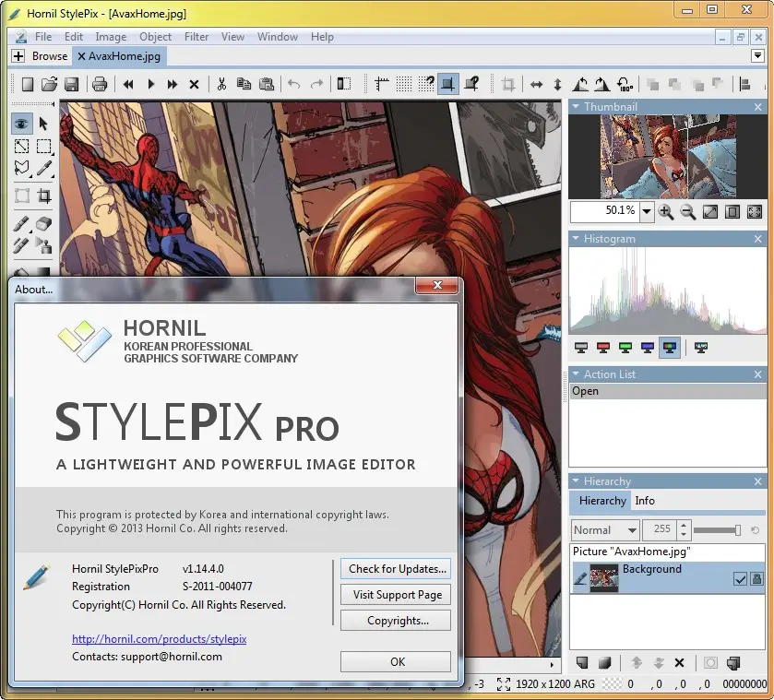Collapse the Thumbnail panel

click(x=575, y=106)
